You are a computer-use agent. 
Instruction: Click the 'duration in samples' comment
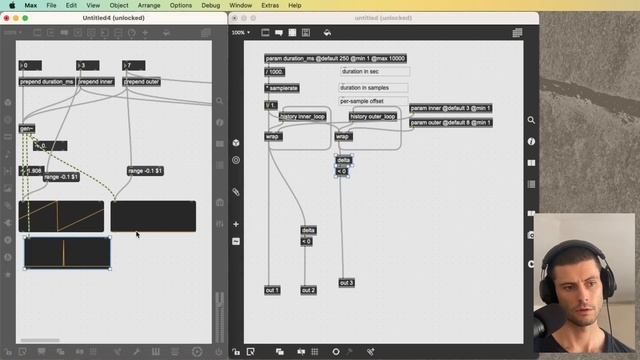[x=373, y=88]
